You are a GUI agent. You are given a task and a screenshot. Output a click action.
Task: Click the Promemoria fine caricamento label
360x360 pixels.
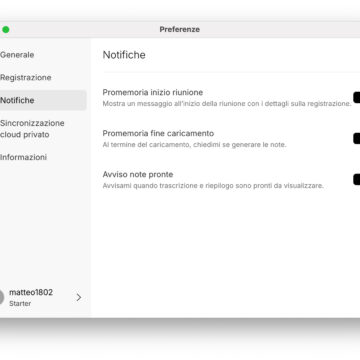158,133
